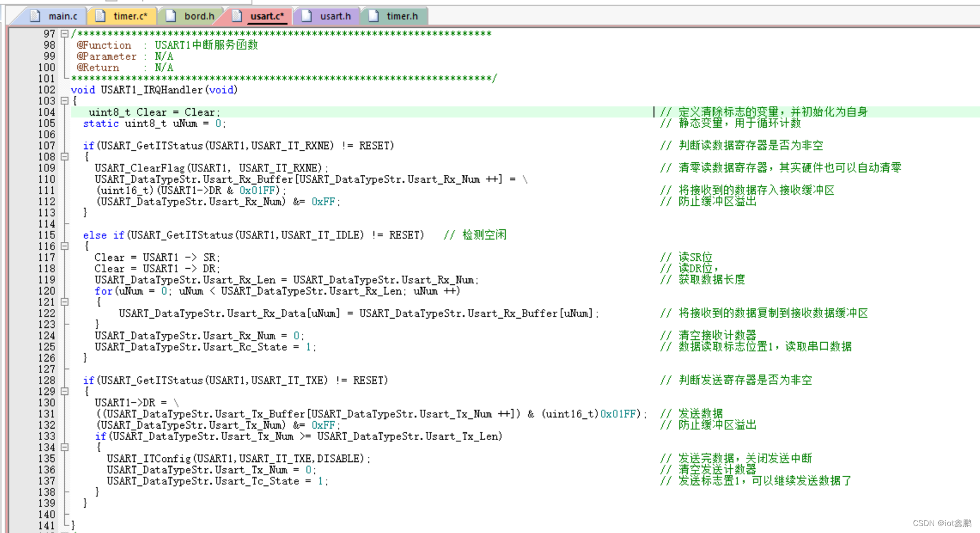980x533 pixels.
Task: Click the '@Return : N/A' comment line
Action: (x=125, y=68)
